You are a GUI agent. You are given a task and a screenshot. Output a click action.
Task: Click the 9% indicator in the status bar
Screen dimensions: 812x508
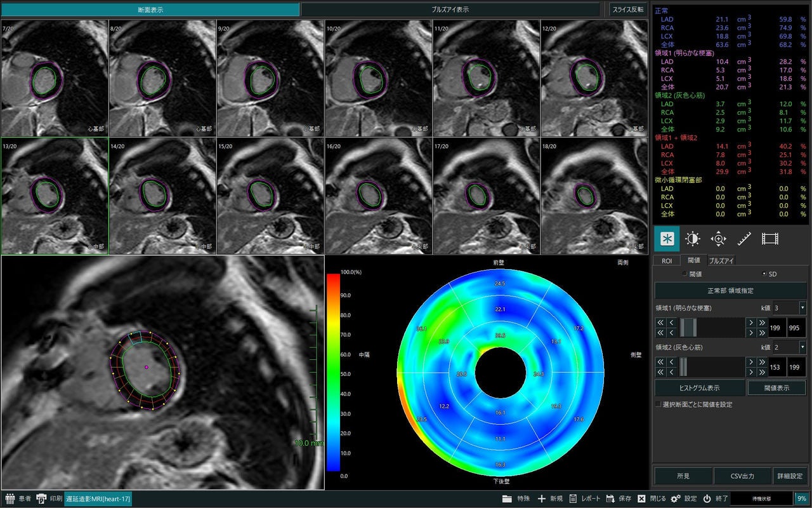click(802, 498)
